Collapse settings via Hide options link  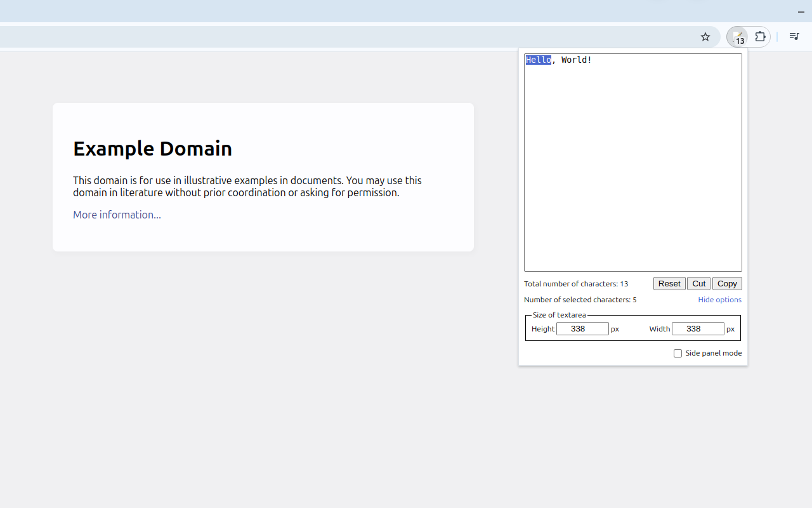click(x=719, y=300)
